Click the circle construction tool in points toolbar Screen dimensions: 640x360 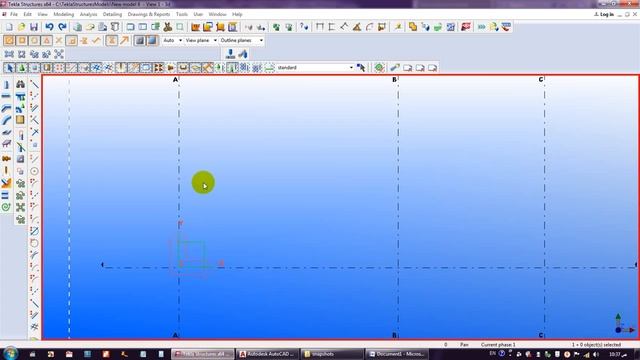point(34,171)
